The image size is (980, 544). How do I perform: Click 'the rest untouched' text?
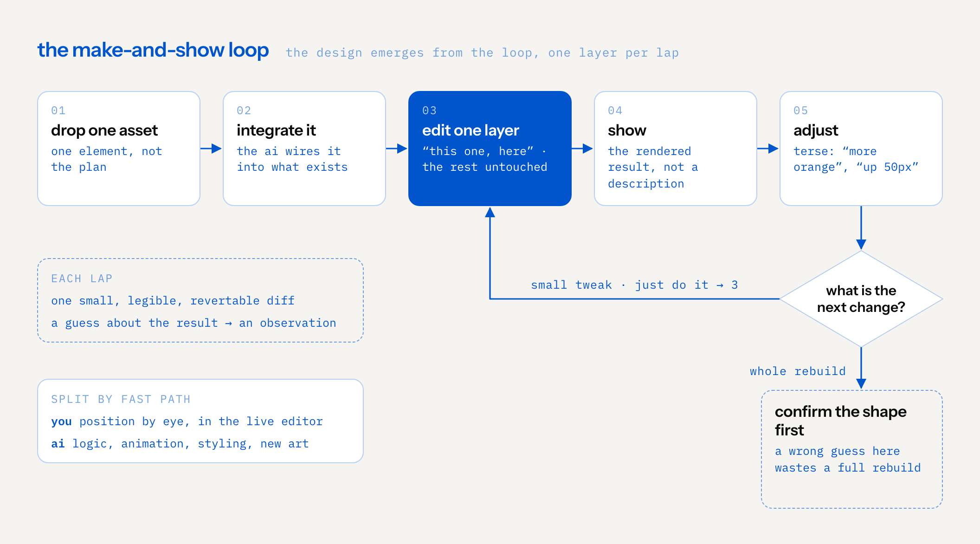coord(485,167)
